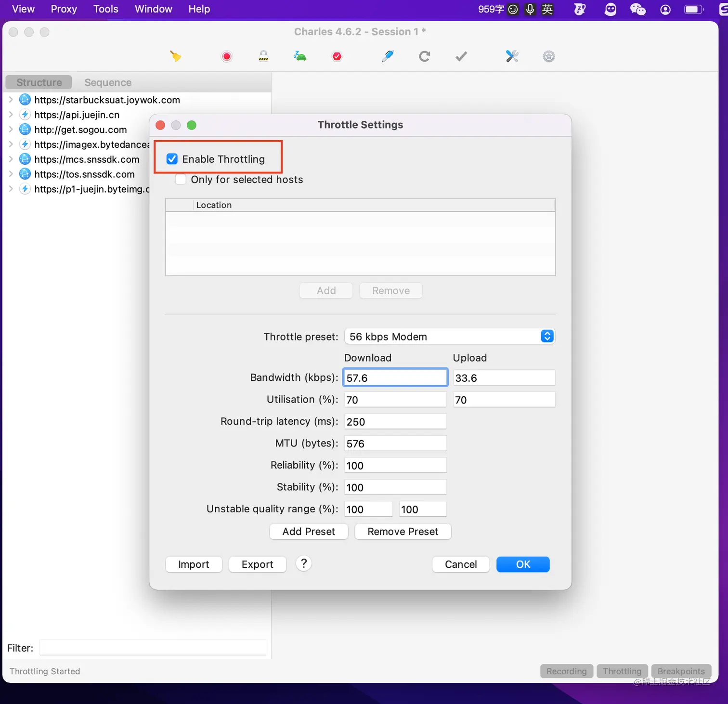Click the Compose pen icon
This screenshot has width=728, height=704.
[388, 56]
